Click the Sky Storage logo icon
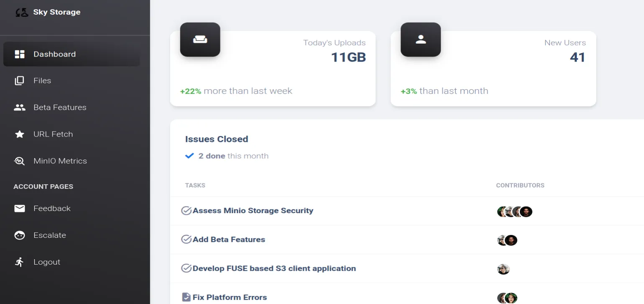 tap(21, 13)
